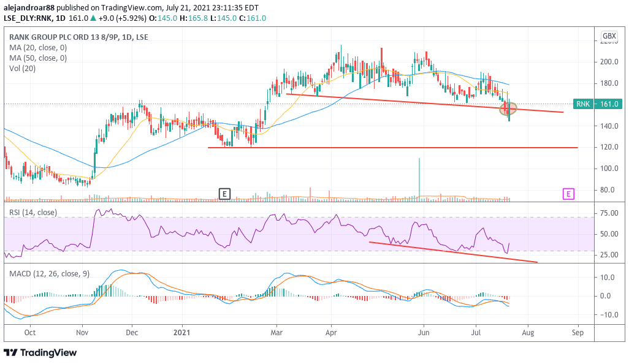
Task: Click the Mar label on the time axis
Action: coord(276,333)
